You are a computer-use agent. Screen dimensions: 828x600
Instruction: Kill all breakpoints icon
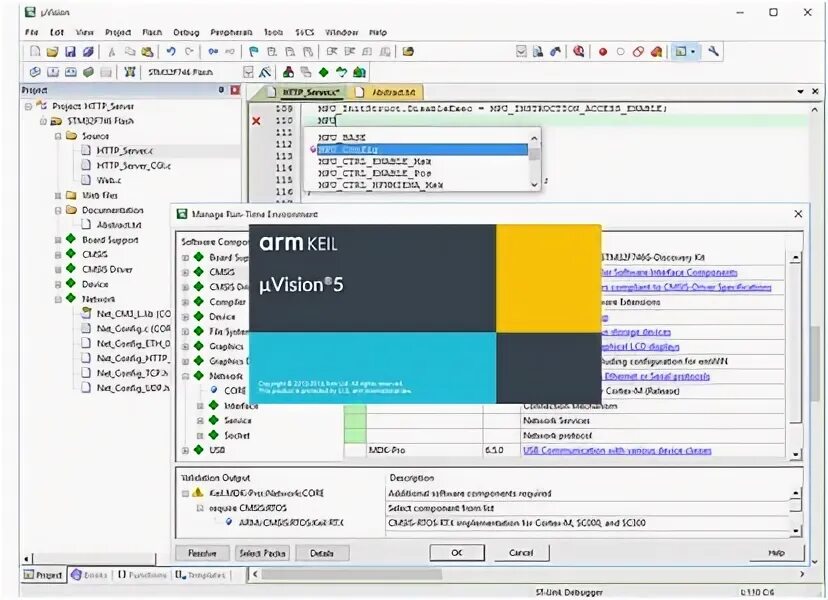(656, 51)
